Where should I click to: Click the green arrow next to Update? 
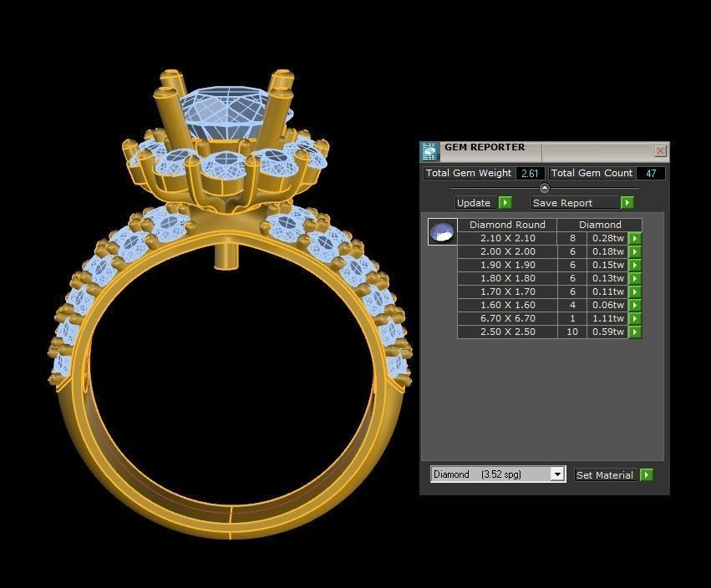(x=505, y=203)
